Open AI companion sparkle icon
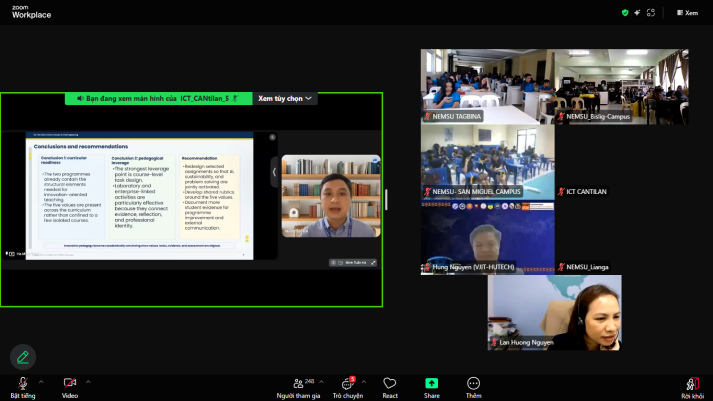The image size is (713, 401). click(637, 13)
